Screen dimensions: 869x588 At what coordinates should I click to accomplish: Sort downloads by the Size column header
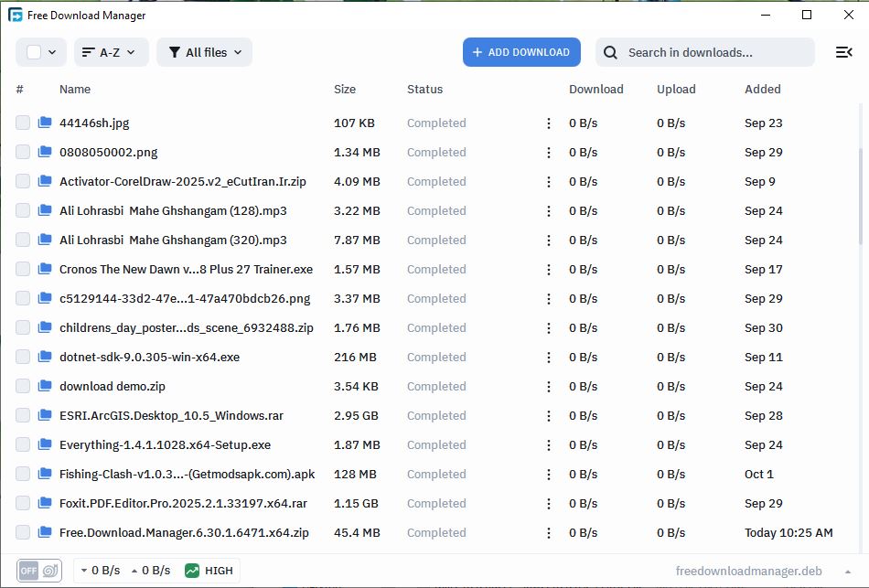click(345, 90)
